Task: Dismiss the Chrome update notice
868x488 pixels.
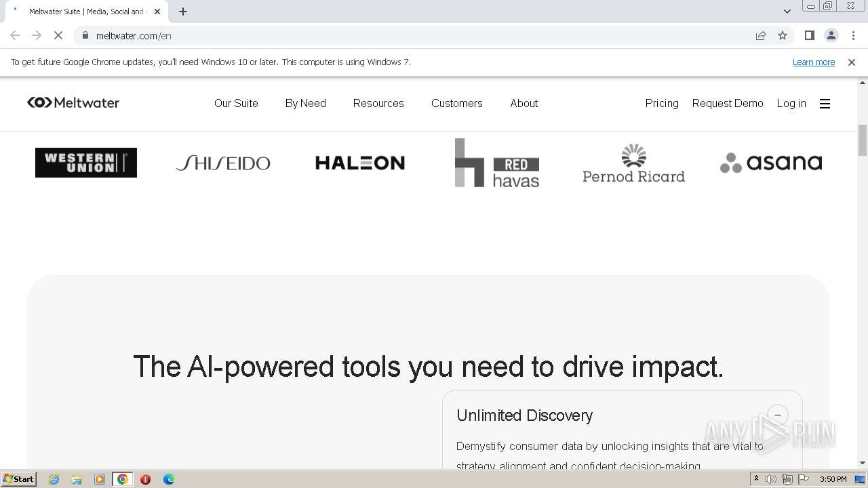Action: pyautogui.click(x=851, y=62)
